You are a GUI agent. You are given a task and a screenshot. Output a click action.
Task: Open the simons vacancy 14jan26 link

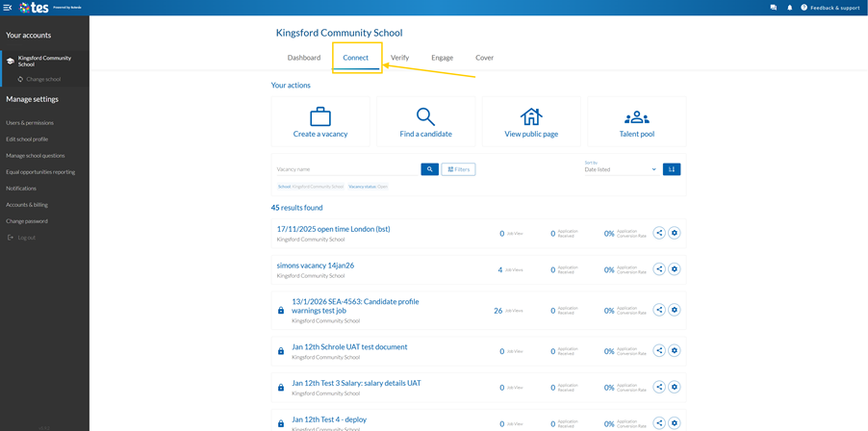[x=316, y=266]
